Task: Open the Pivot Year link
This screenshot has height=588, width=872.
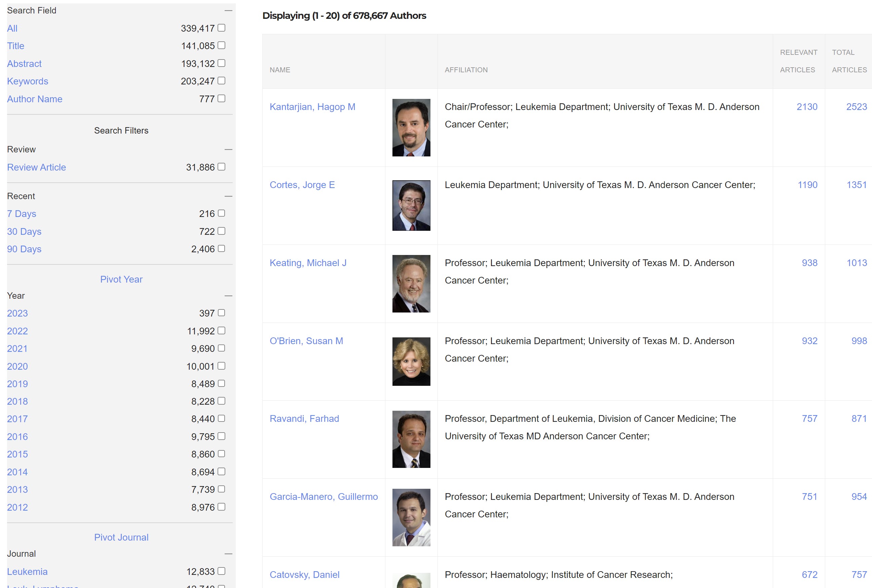Action: pyautogui.click(x=121, y=280)
